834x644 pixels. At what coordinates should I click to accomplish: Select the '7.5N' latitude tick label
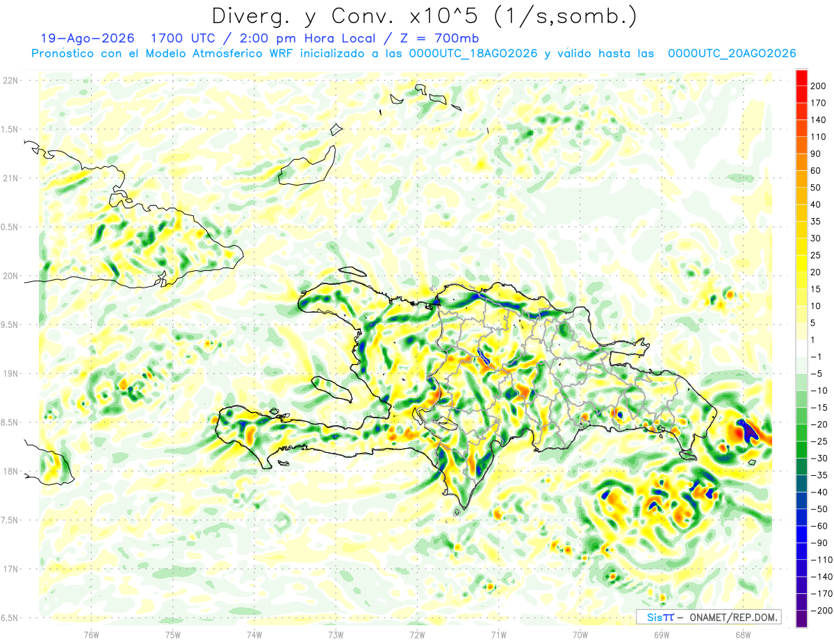coord(10,520)
